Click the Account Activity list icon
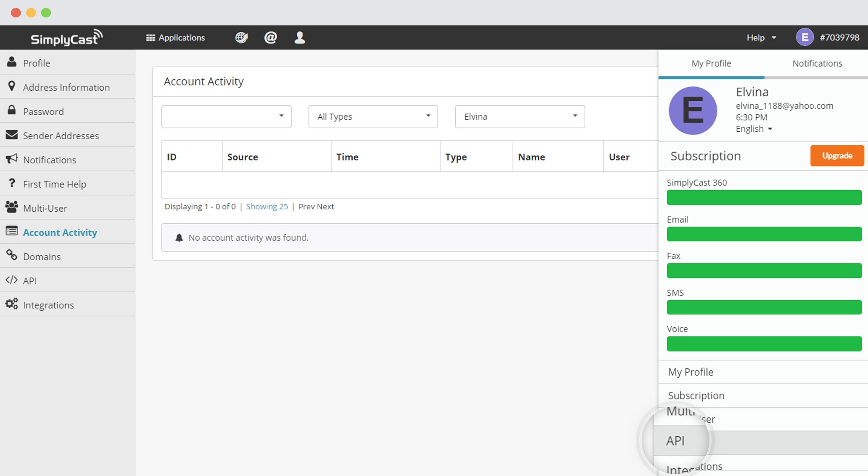Image resolution: width=868 pixels, height=476 pixels. (x=12, y=231)
